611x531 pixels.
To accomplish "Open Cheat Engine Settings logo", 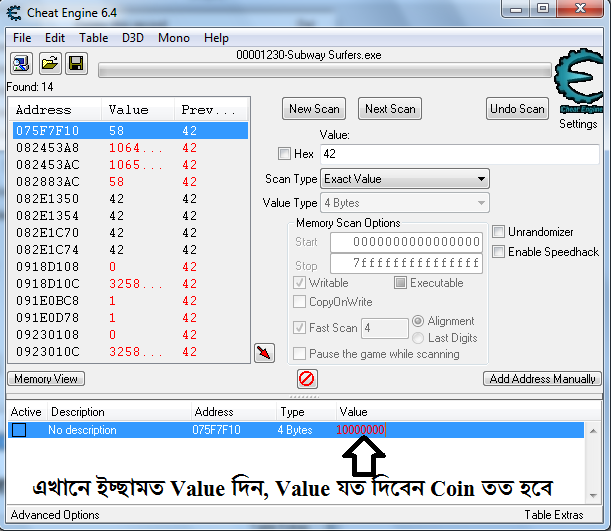I will [579, 81].
